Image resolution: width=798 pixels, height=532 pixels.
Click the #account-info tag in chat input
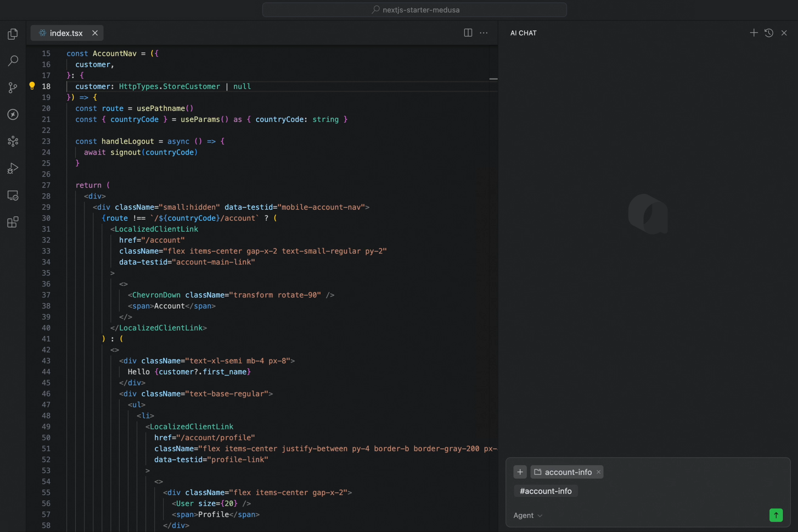[x=546, y=491]
